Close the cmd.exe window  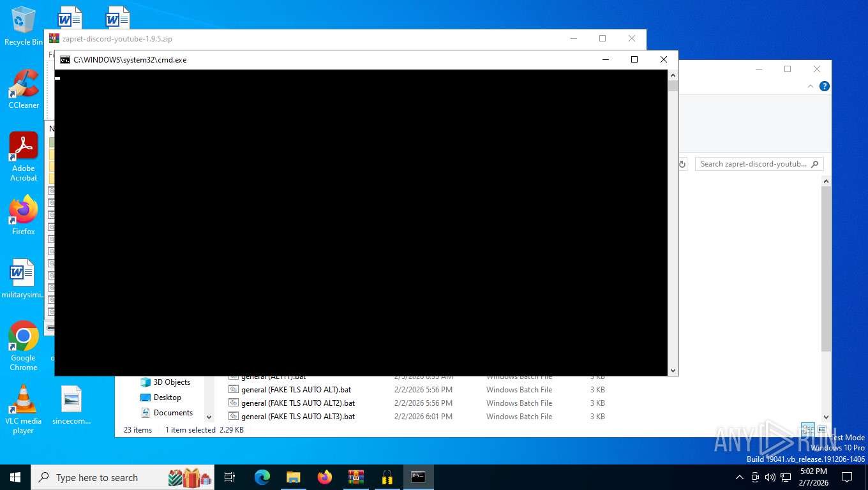coord(664,59)
